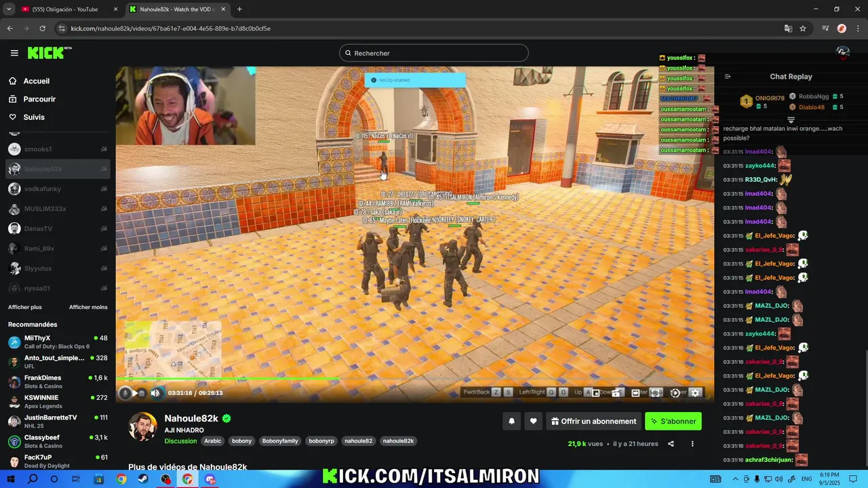Screen dimensions: 868x488
Task: Open a new browser tab
Action: click(x=239, y=9)
